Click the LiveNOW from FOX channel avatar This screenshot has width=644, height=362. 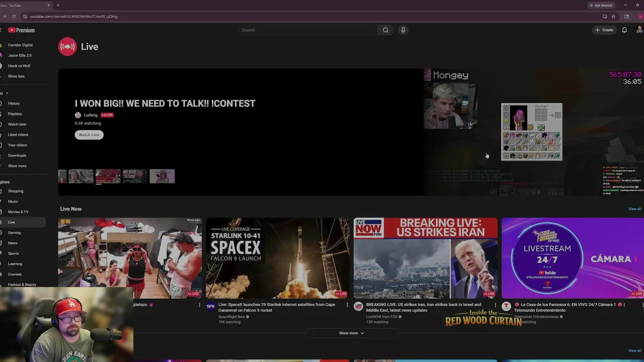coord(358,306)
